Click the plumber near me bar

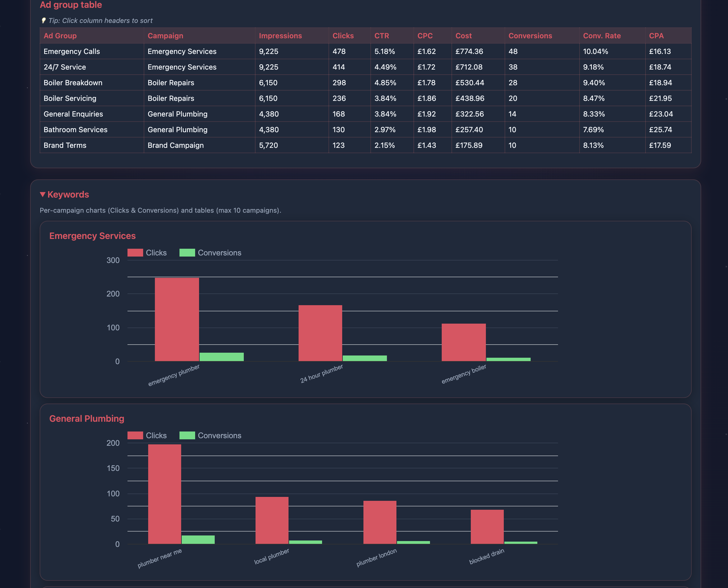164,491
